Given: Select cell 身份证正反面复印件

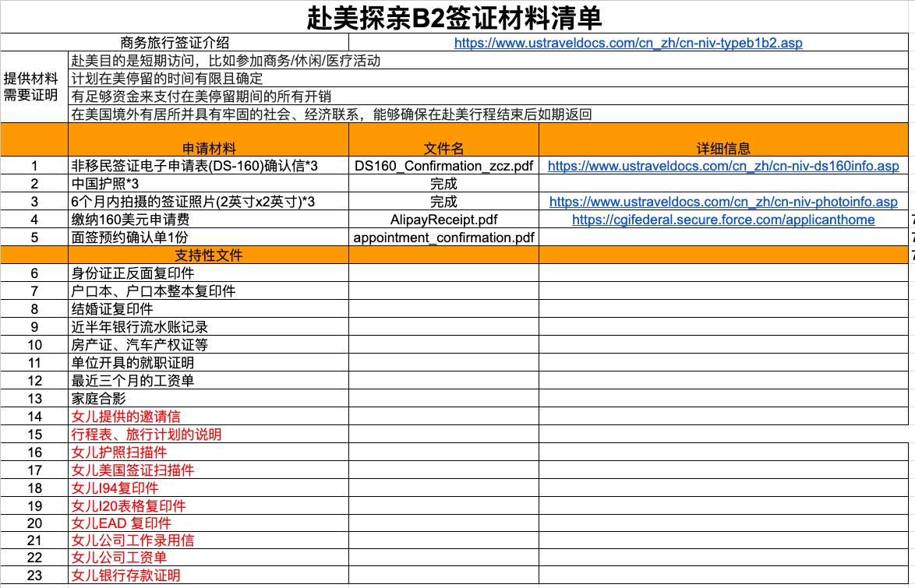Looking at the screenshot, I should (x=208, y=273).
